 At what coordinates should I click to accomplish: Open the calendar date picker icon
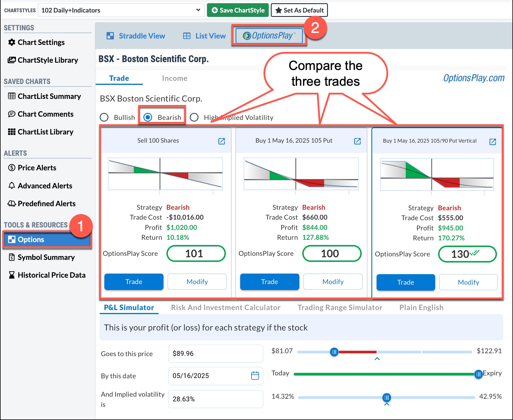(x=255, y=375)
